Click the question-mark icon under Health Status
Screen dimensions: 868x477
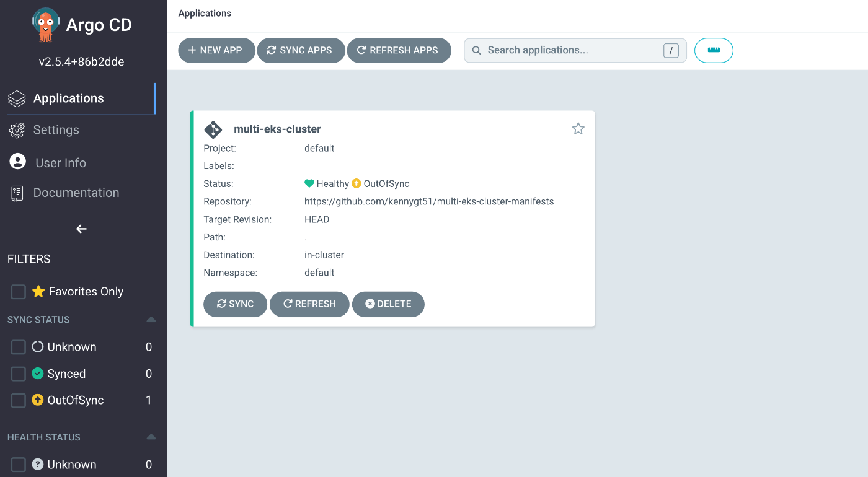pyautogui.click(x=38, y=465)
